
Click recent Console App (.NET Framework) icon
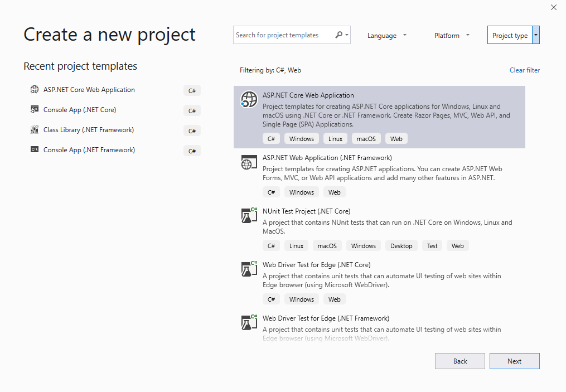[x=35, y=150]
